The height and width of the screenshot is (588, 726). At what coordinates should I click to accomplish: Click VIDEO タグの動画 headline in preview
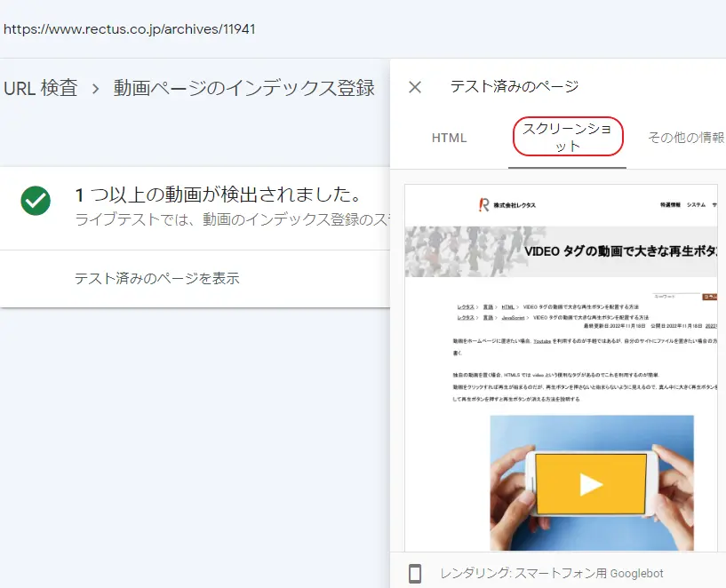[620, 251]
